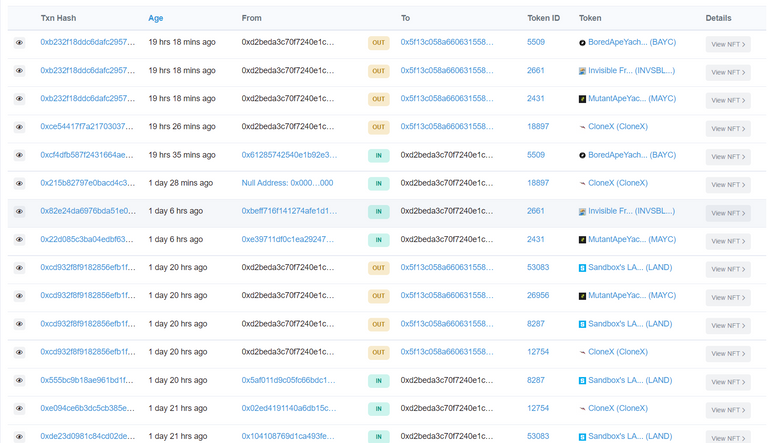The height and width of the screenshot is (443, 768).
Task: Click eye icon for outgoing MAYC 26956 row
Action: point(19,295)
